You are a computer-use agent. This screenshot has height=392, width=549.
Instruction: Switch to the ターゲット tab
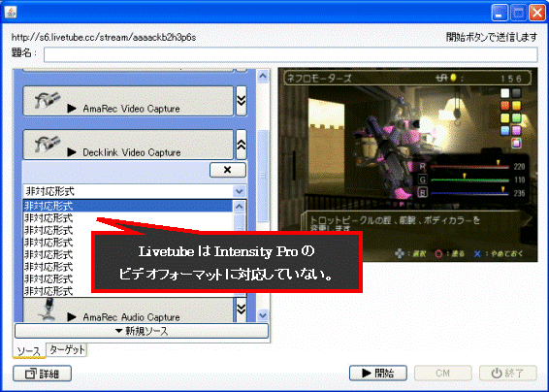tap(67, 349)
